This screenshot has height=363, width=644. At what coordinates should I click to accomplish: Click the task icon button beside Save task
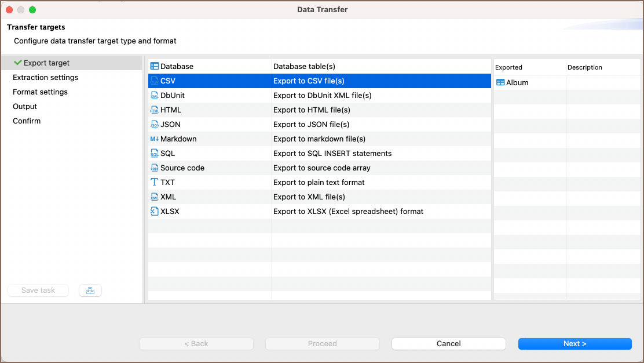[90, 291]
